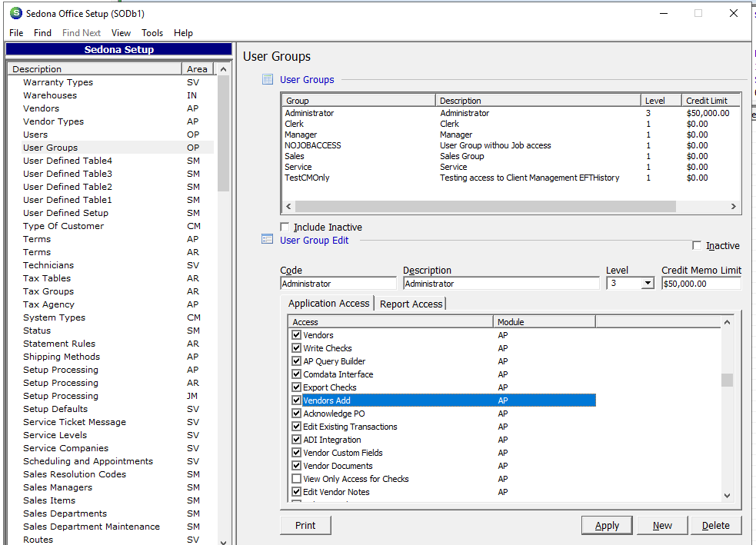The width and height of the screenshot is (756, 545).
Task: Click down arrow of Access list scrollbar
Action: point(727,495)
